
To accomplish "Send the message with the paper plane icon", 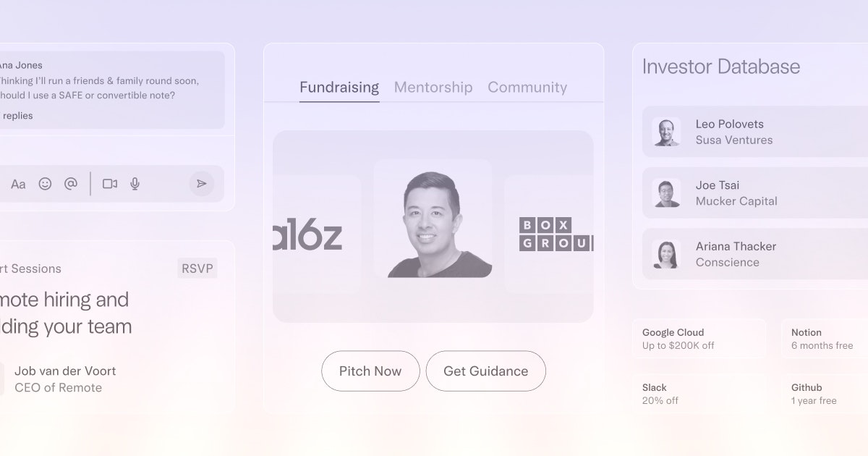I will 202,184.
